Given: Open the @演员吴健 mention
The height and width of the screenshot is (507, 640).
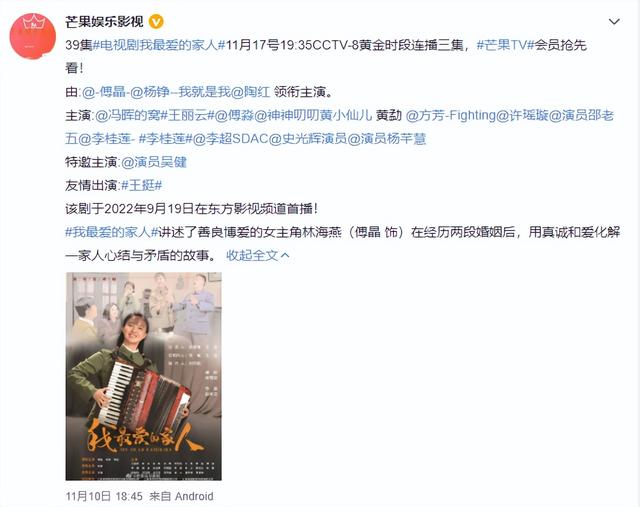Looking at the screenshot, I should [x=153, y=162].
